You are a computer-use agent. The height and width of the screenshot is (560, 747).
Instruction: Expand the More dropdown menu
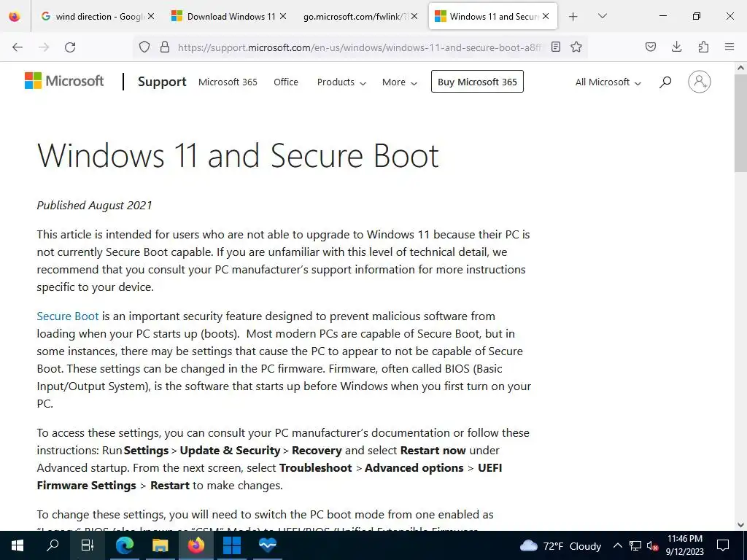[399, 82]
